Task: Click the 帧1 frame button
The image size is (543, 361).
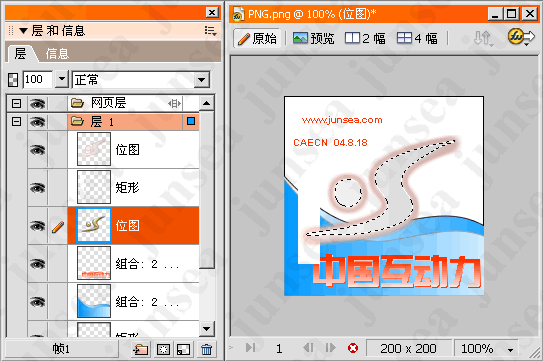Action: click(61, 349)
